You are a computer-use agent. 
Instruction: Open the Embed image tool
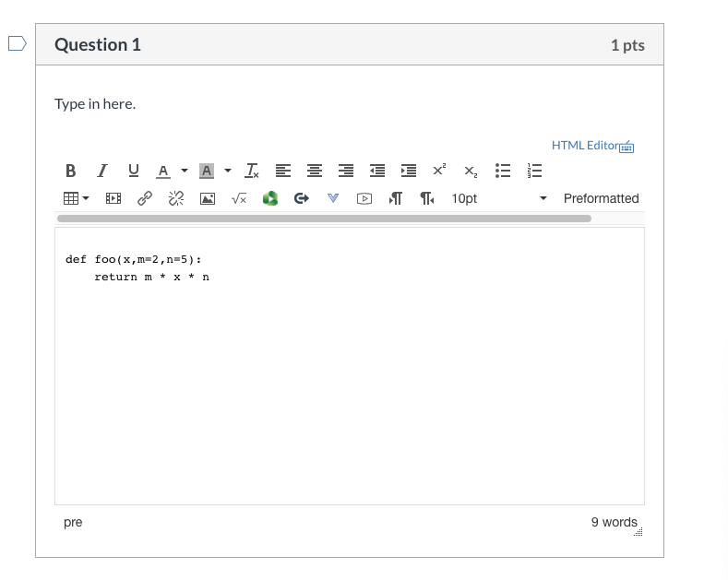coord(208,198)
